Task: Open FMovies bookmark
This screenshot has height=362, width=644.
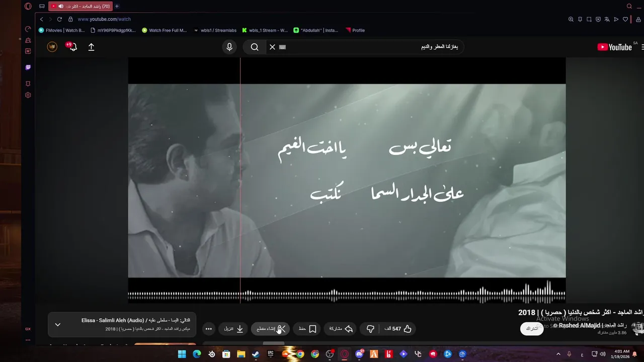Action: click(62, 30)
